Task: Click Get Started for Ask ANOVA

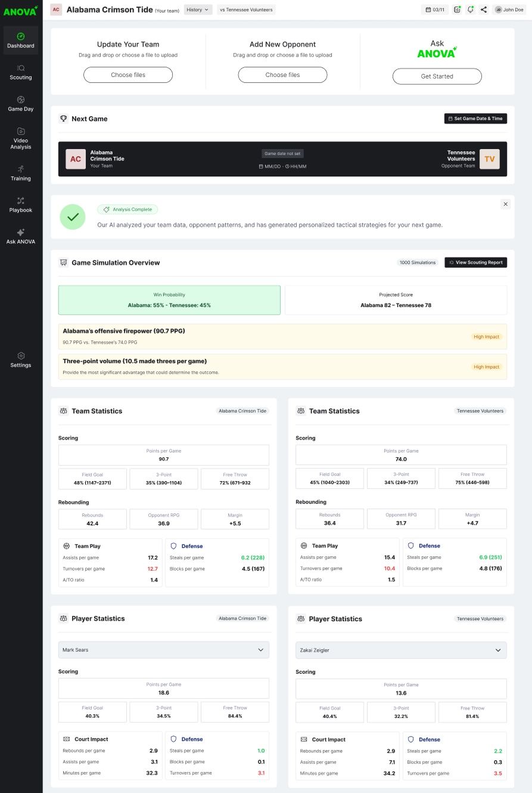Action: pos(437,76)
